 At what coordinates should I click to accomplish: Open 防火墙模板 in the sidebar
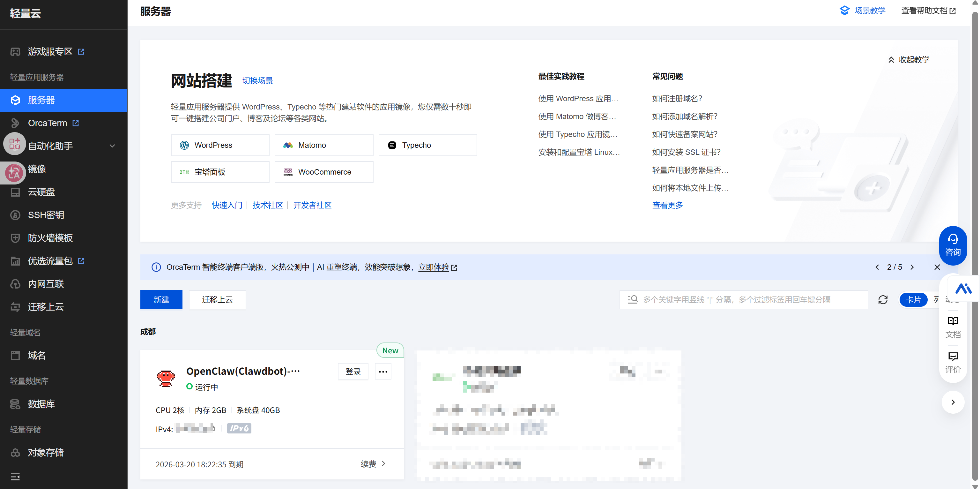coord(50,238)
